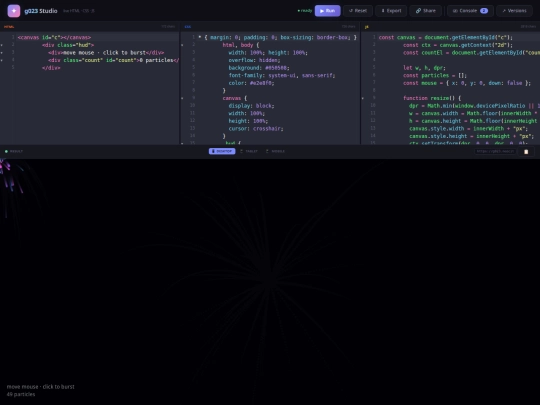Copy the preview URL with clipboard icon

pos(526,152)
